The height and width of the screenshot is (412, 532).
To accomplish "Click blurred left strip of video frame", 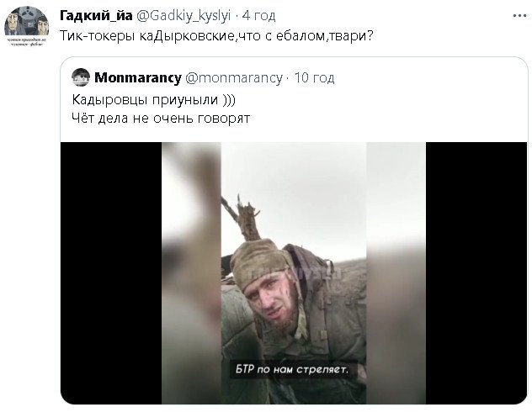I will pos(192,272).
